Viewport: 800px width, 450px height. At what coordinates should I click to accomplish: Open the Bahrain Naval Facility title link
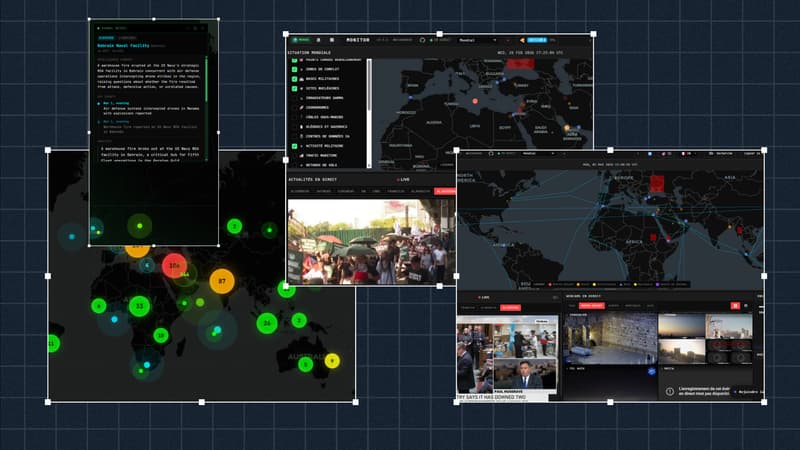click(x=123, y=45)
